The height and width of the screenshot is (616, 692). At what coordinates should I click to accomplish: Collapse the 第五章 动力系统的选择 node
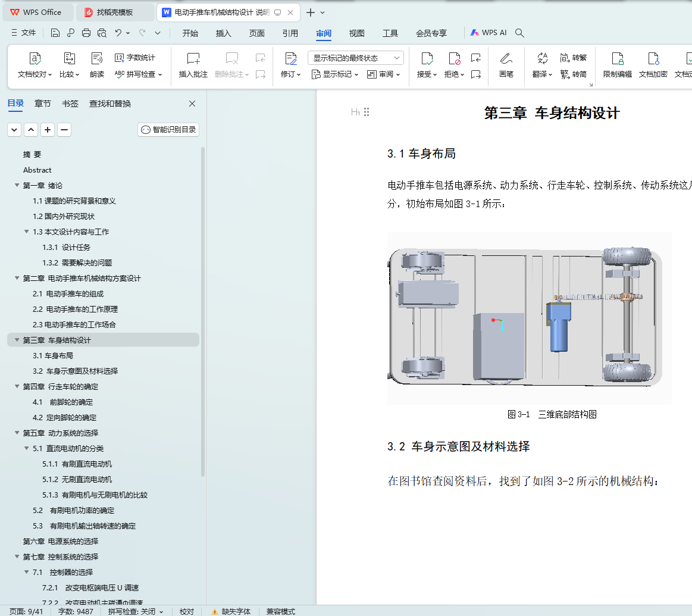point(17,432)
